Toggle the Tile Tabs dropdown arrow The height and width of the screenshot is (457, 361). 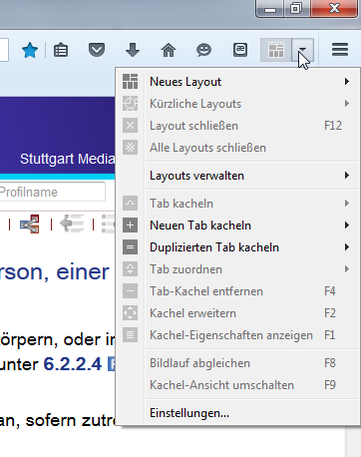(302, 50)
